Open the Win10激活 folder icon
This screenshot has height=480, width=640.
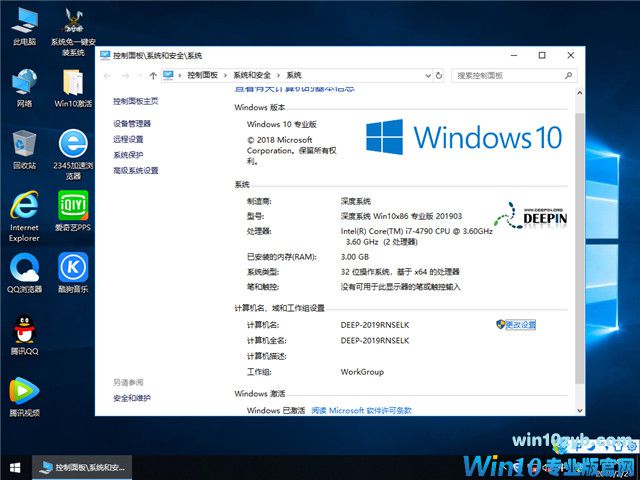pyautogui.click(x=73, y=88)
